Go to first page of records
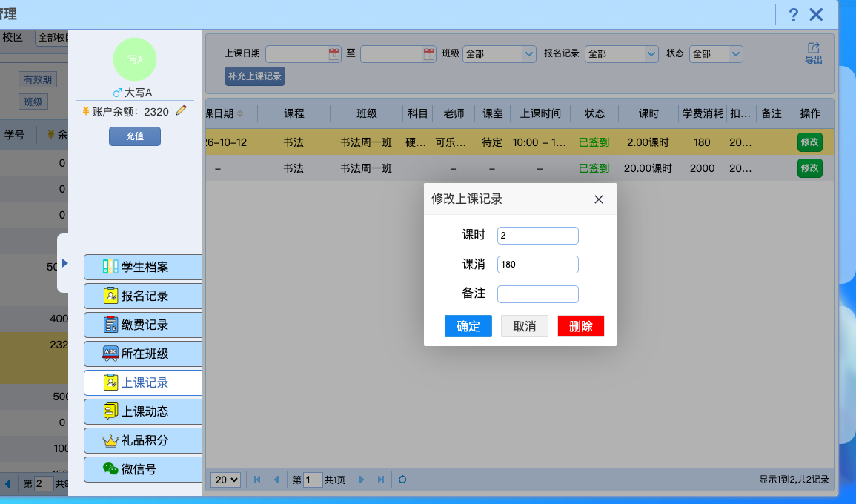856x504 pixels. 257,480
